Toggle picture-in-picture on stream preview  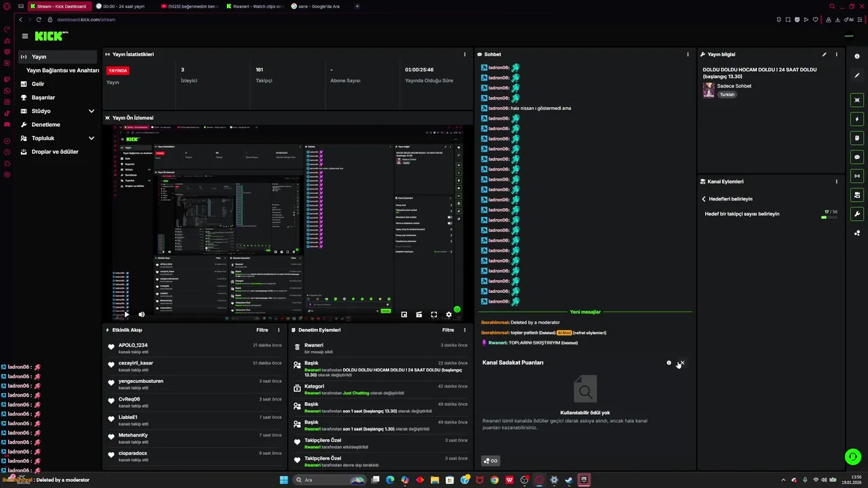tap(404, 314)
